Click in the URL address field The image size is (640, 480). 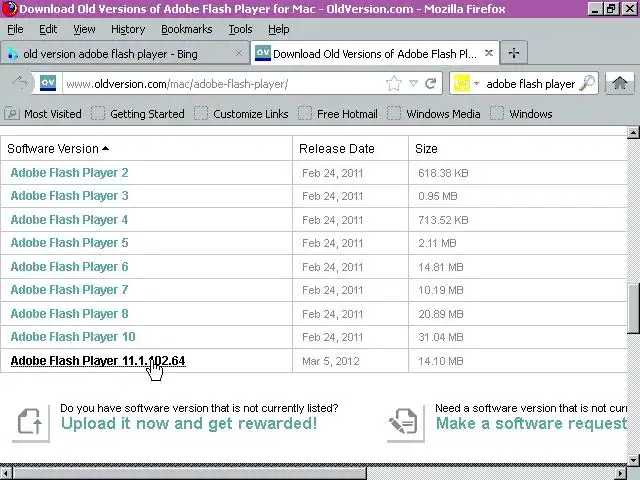[x=223, y=84]
